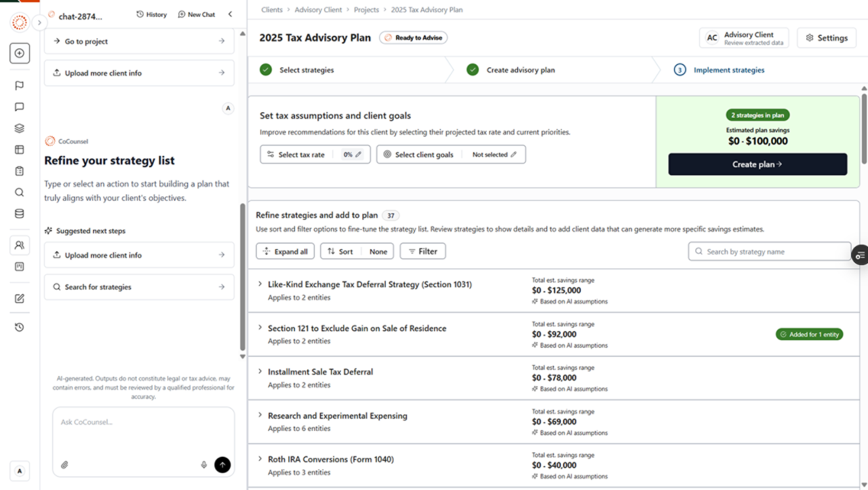The width and height of the screenshot is (868, 490).
Task: Expand Like-Kind Exchange Tax Deferral Strategy row
Action: [260, 284]
